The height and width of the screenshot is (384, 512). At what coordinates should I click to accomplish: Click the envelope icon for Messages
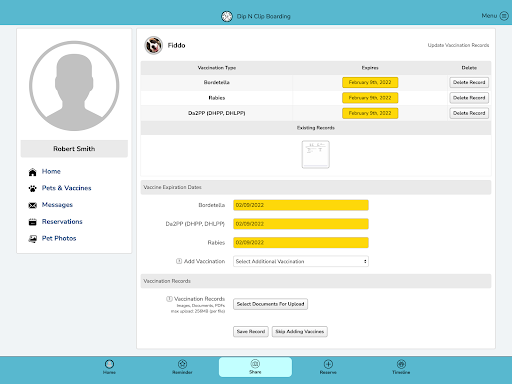click(32, 205)
